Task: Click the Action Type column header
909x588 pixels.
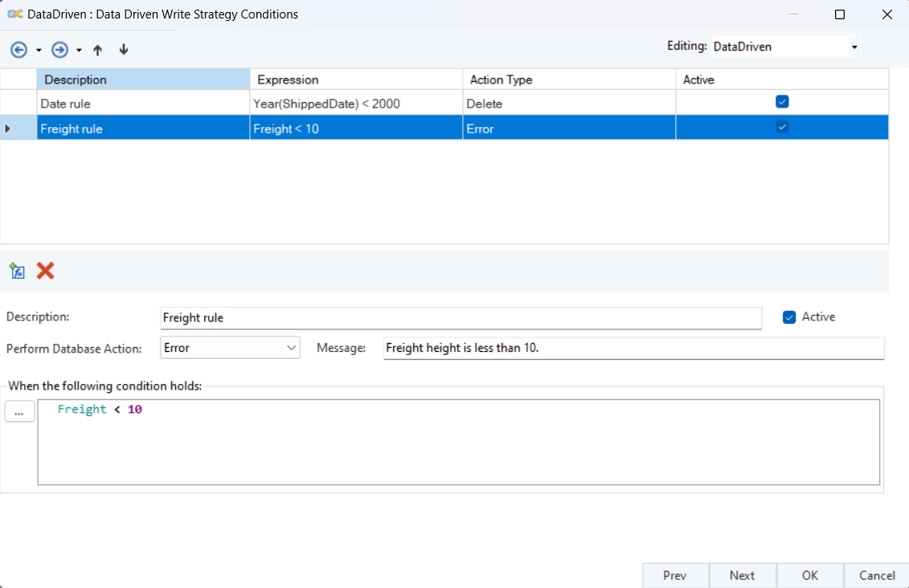Action: (568, 80)
